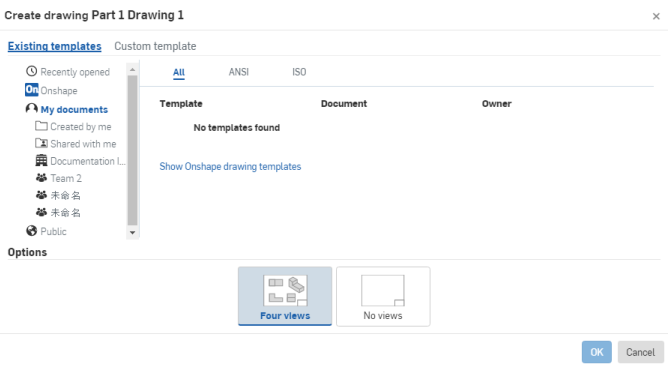Click the sidebar vertical scrollbar thumb
Viewport: 668px width, 369px height.
tap(132, 150)
